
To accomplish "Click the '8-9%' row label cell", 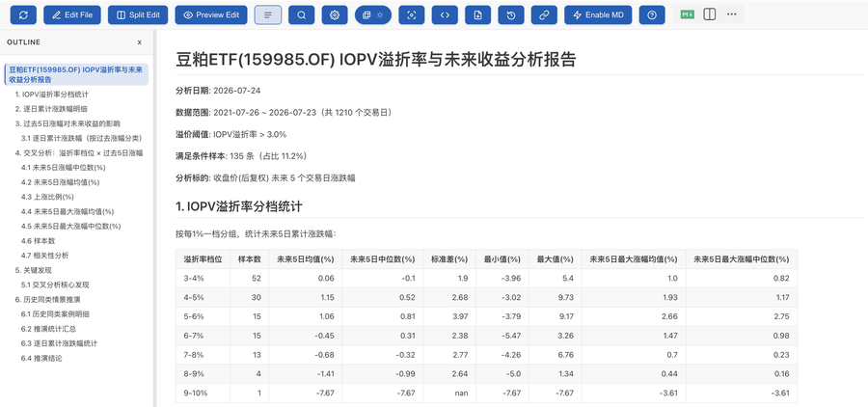I will (203, 374).
